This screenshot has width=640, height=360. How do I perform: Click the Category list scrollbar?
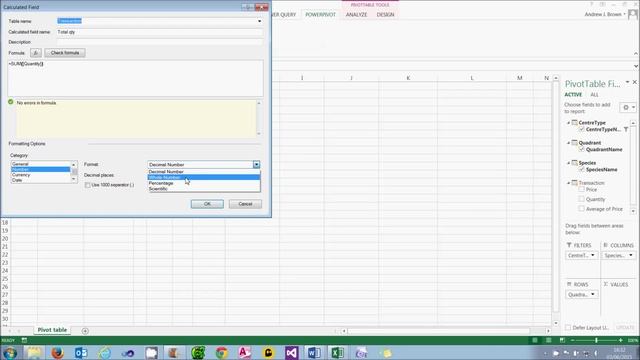click(x=74, y=172)
